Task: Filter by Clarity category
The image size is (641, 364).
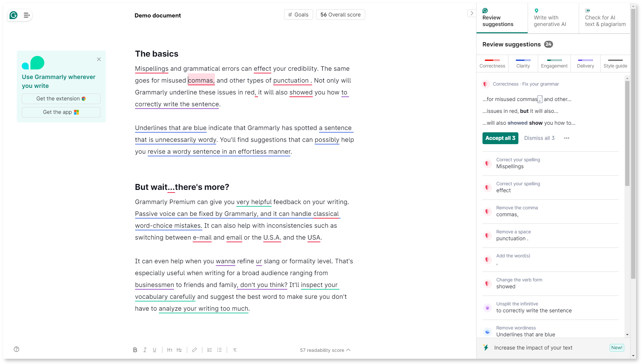Action: click(x=523, y=64)
